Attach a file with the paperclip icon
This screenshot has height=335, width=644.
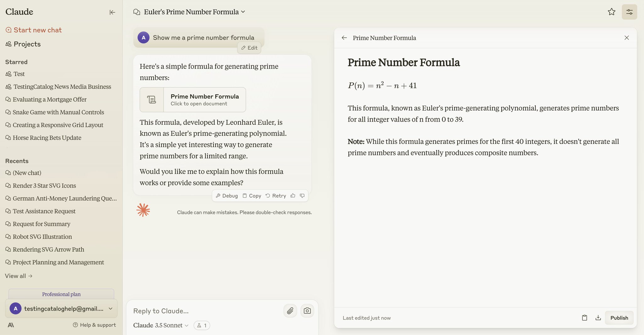tap(290, 311)
